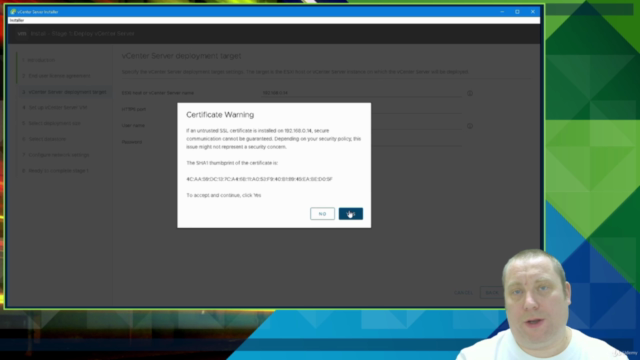Viewport: 640px width, 360px height.
Task: Minimize the vCenter Server Installer window
Action: 502,12
